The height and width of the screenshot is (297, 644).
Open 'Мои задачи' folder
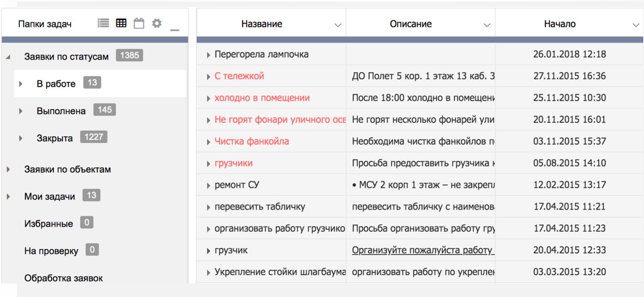pos(50,196)
